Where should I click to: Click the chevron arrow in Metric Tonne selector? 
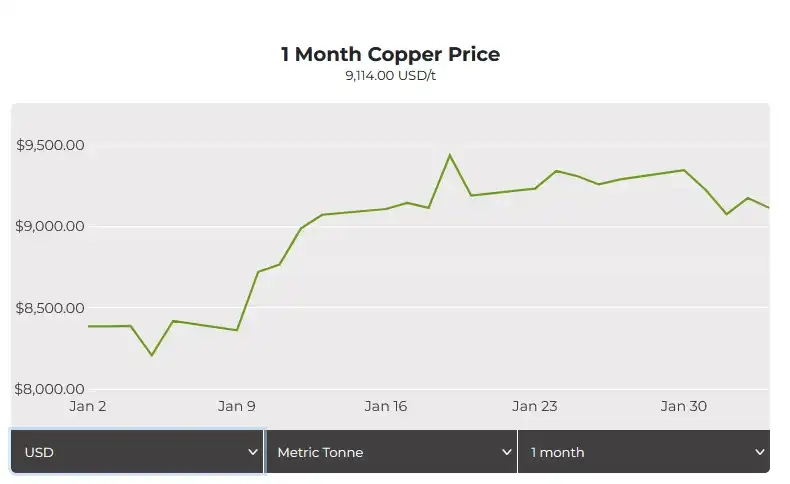click(507, 452)
